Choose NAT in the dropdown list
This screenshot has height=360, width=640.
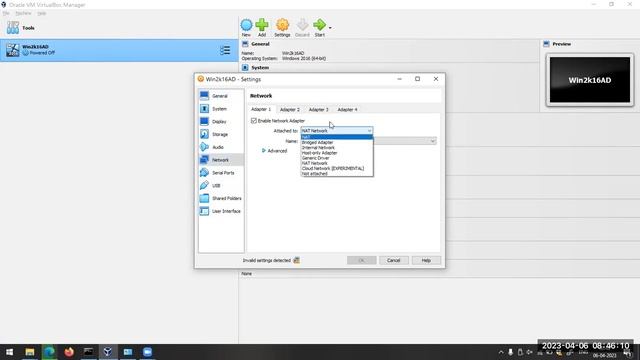[337, 137]
